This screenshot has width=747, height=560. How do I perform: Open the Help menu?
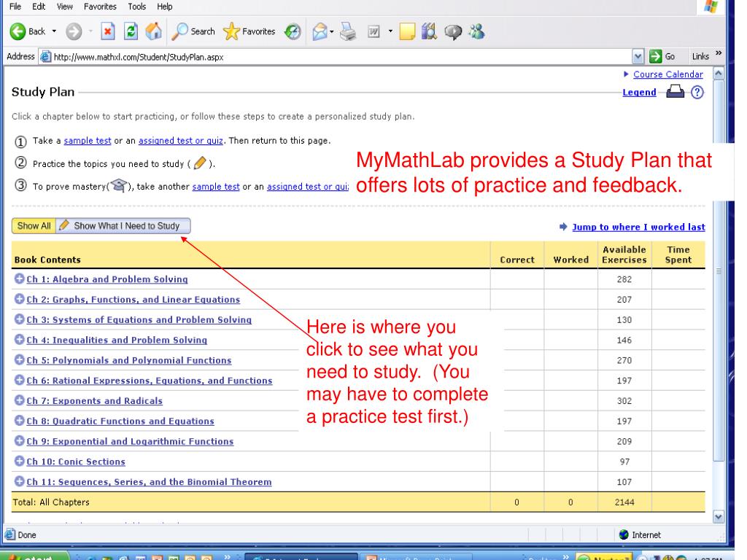[165, 7]
